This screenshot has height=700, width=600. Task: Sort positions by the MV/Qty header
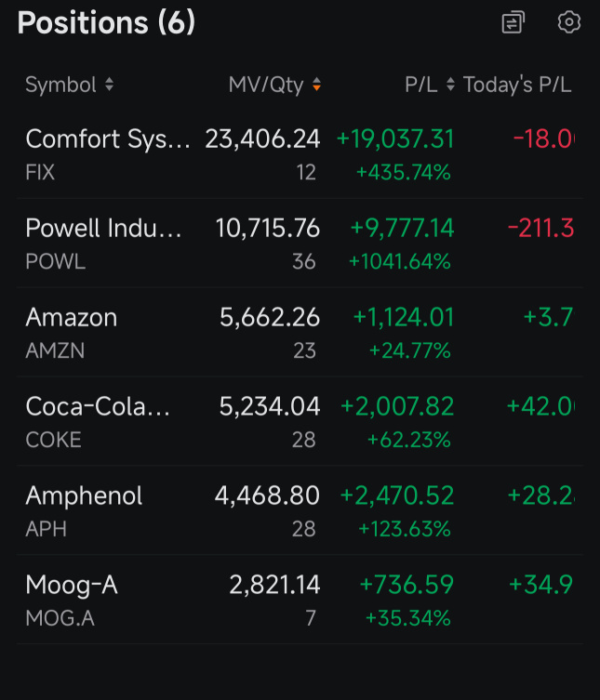(x=266, y=85)
